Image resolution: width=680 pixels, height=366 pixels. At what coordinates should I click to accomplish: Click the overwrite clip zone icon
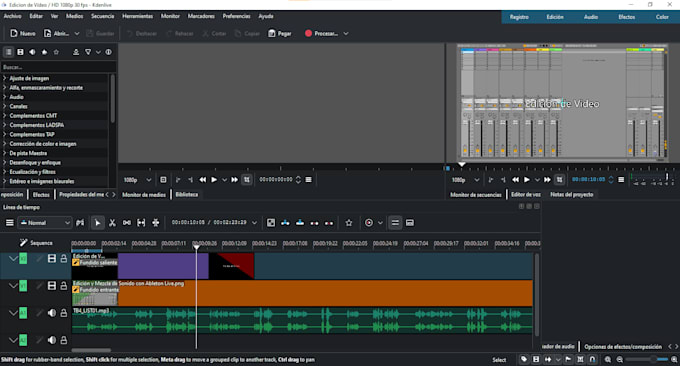point(300,223)
